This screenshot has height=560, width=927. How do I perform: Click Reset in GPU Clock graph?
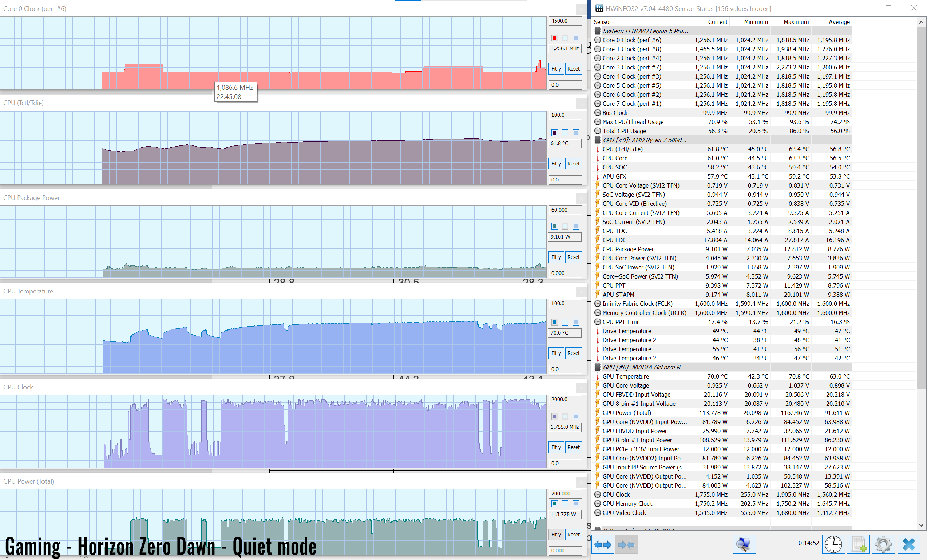[x=573, y=447]
